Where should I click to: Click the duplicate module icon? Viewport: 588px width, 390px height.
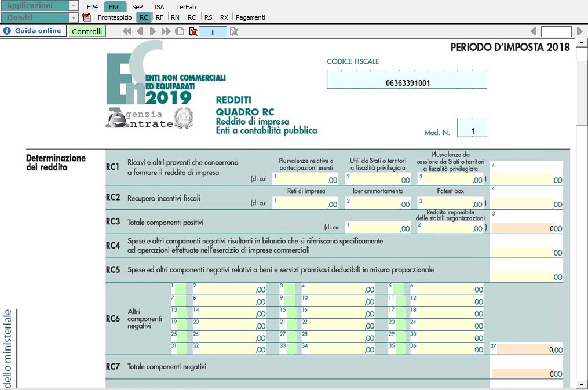click(180, 31)
